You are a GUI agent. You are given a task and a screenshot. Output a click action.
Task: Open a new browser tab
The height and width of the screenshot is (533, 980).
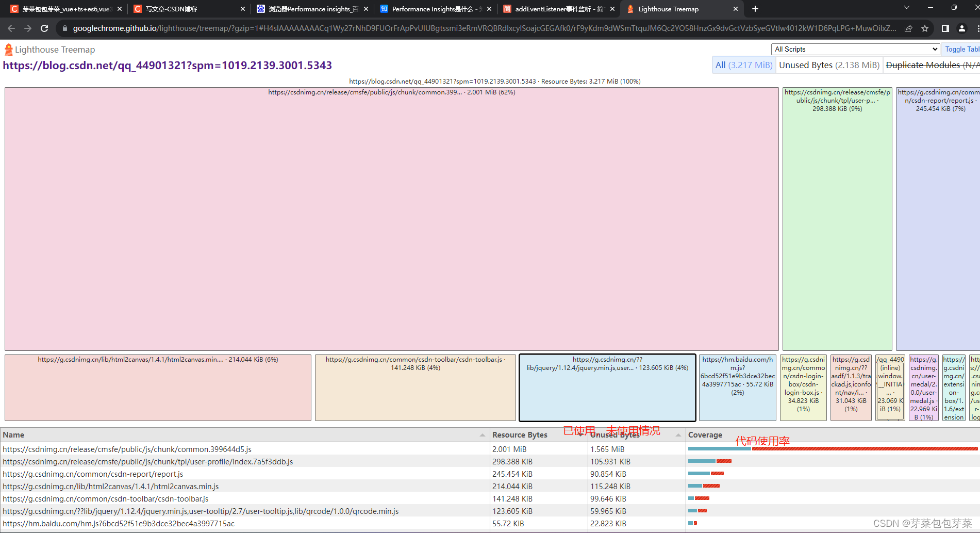[x=755, y=9]
